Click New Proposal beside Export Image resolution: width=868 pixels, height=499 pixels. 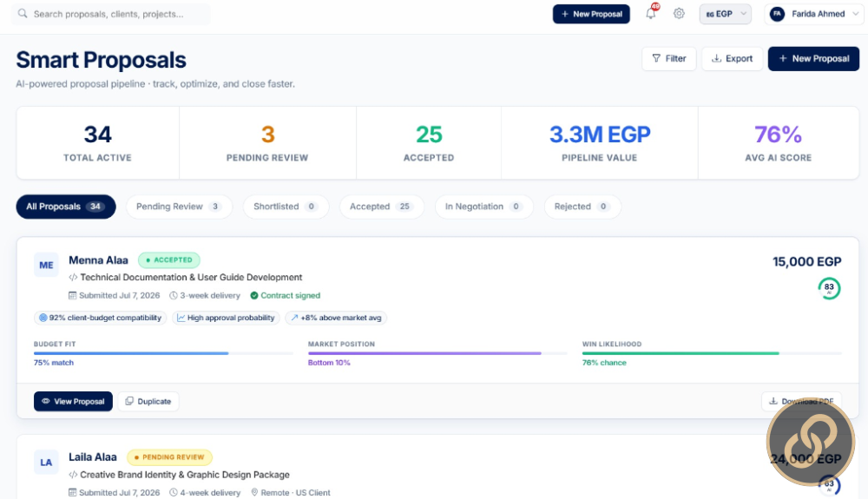[x=813, y=59]
